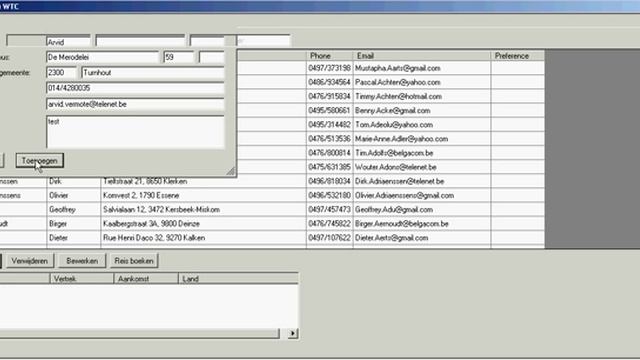640x360 pixels.
Task: Select address Konvest 2, 1790 Essene
Action: click(x=141, y=196)
